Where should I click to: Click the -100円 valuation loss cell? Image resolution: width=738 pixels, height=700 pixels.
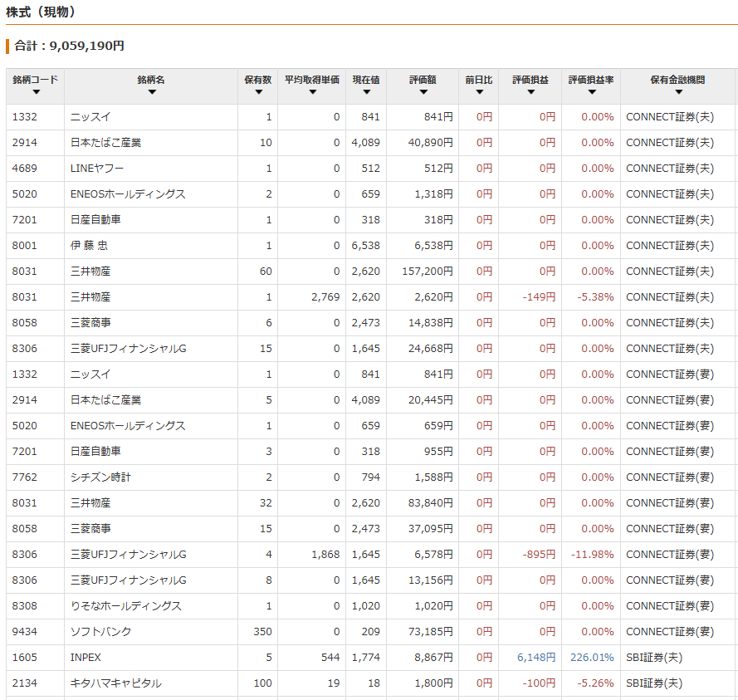pos(530,683)
